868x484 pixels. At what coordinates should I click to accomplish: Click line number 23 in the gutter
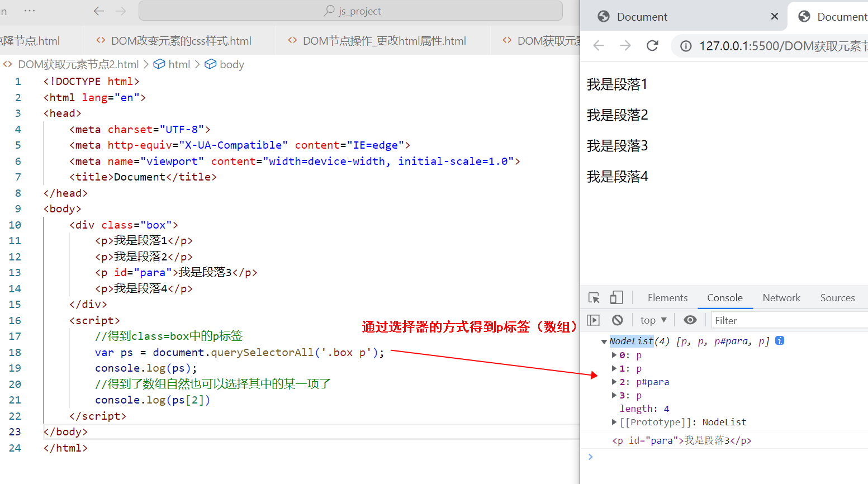(15, 431)
